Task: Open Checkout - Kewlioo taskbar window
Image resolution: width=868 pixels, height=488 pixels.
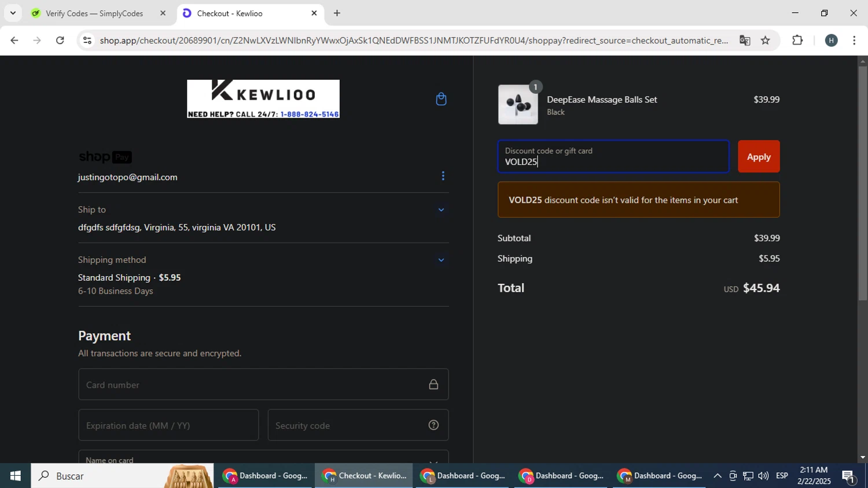Action: point(364,476)
